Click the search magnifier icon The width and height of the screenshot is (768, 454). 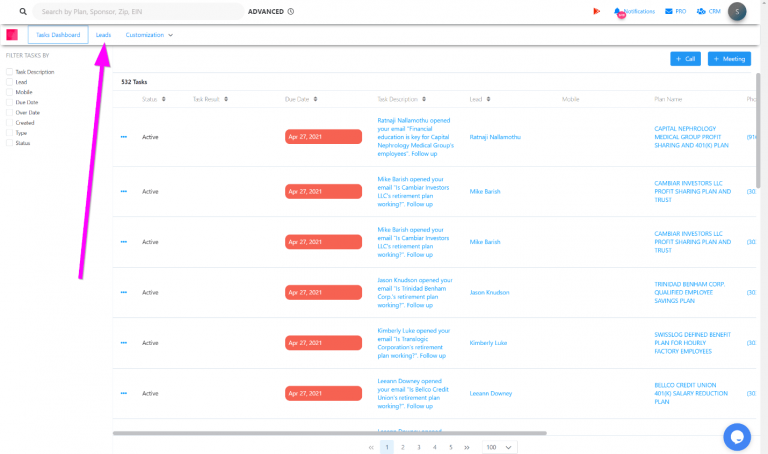(x=23, y=11)
